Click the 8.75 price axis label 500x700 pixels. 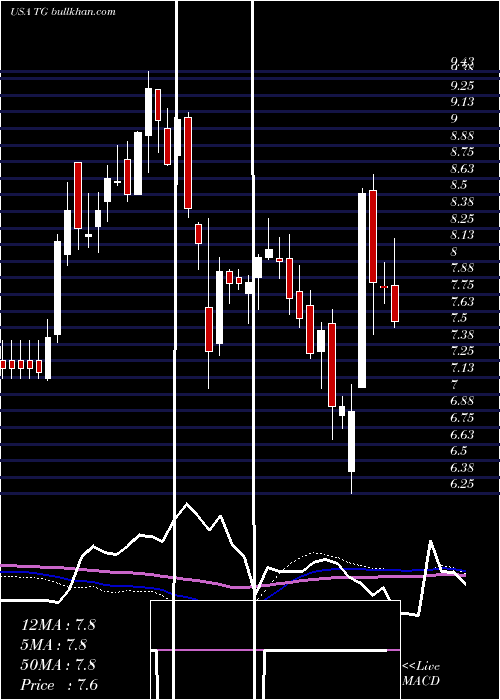pyautogui.click(x=462, y=152)
